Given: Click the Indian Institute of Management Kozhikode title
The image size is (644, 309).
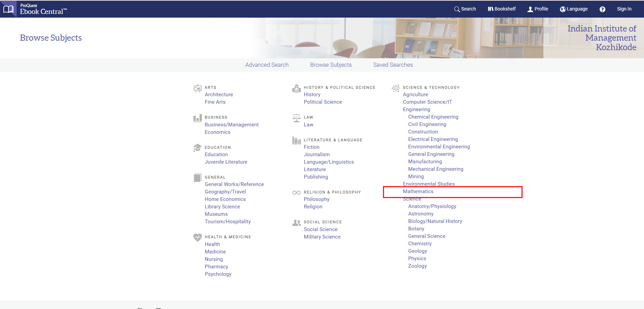Looking at the screenshot, I should click(x=602, y=38).
